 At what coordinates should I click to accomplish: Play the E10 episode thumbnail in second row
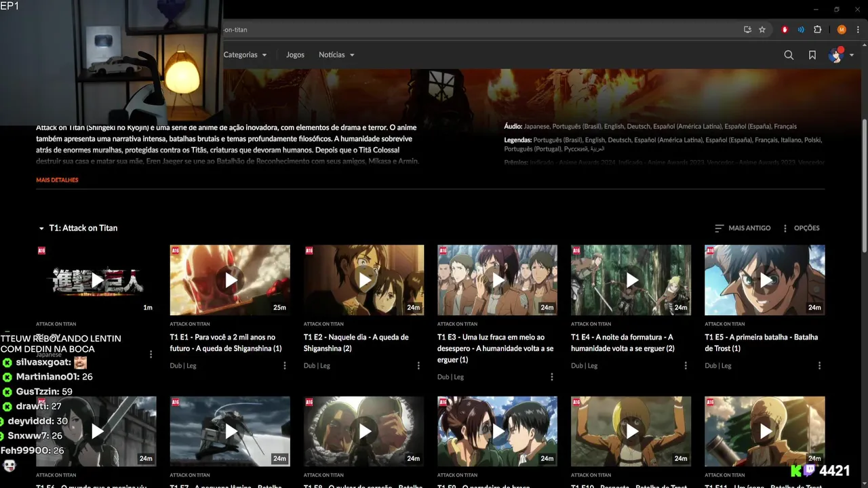(x=631, y=431)
